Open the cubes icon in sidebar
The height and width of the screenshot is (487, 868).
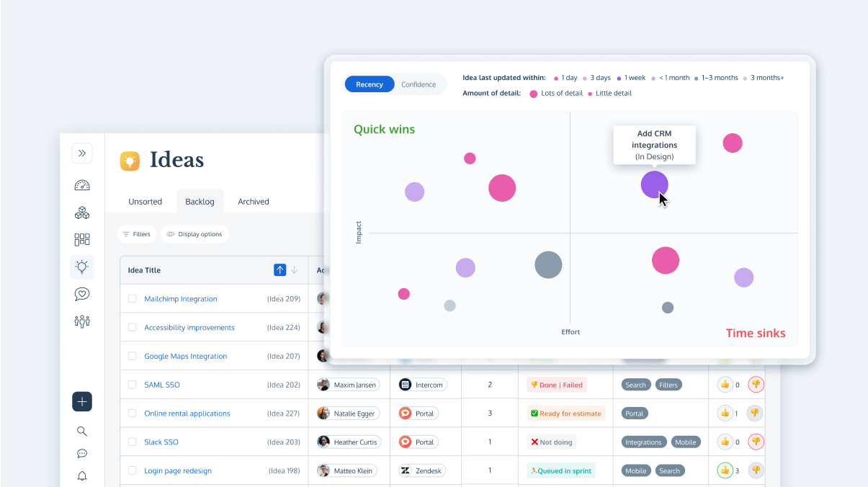pyautogui.click(x=82, y=213)
